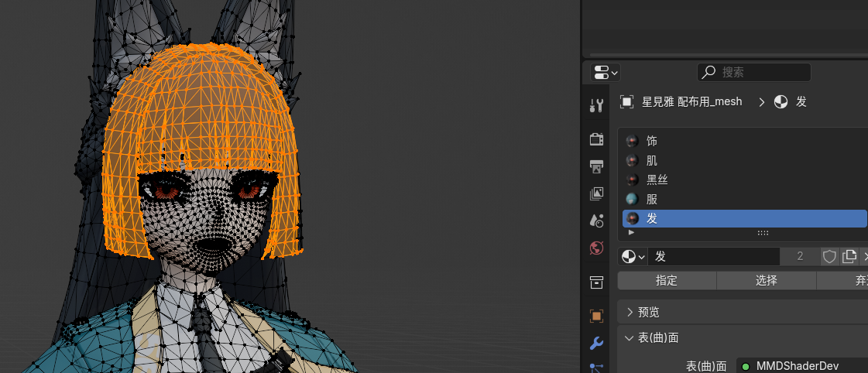Viewport: 868px width, 373px height.
Task: Open the Collection properties tab
Action: click(596, 282)
